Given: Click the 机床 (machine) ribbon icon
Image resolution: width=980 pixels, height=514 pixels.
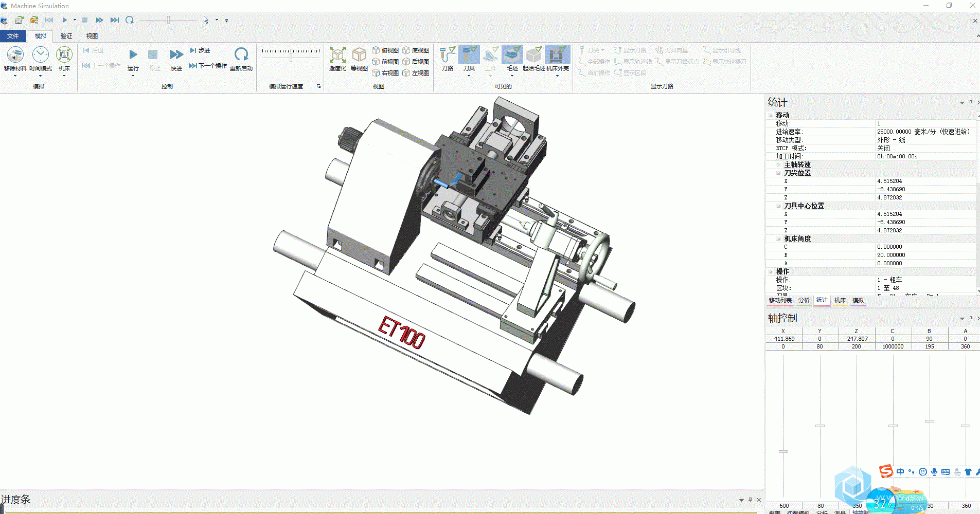Looking at the screenshot, I should pyautogui.click(x=64, y=54).
